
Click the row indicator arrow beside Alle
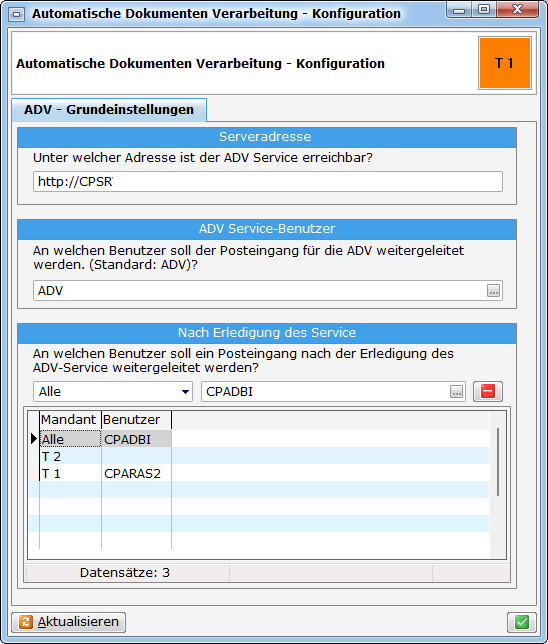[x=34, y=439]
